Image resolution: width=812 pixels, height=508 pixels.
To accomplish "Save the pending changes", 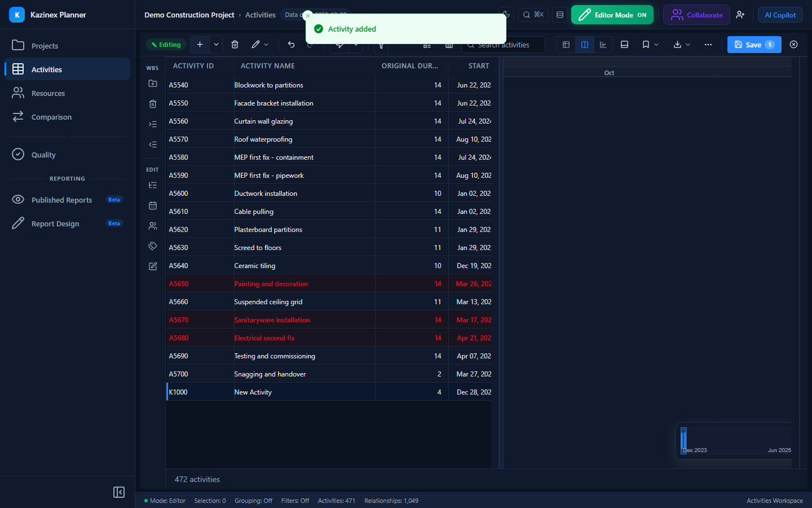I will point(754,45).
